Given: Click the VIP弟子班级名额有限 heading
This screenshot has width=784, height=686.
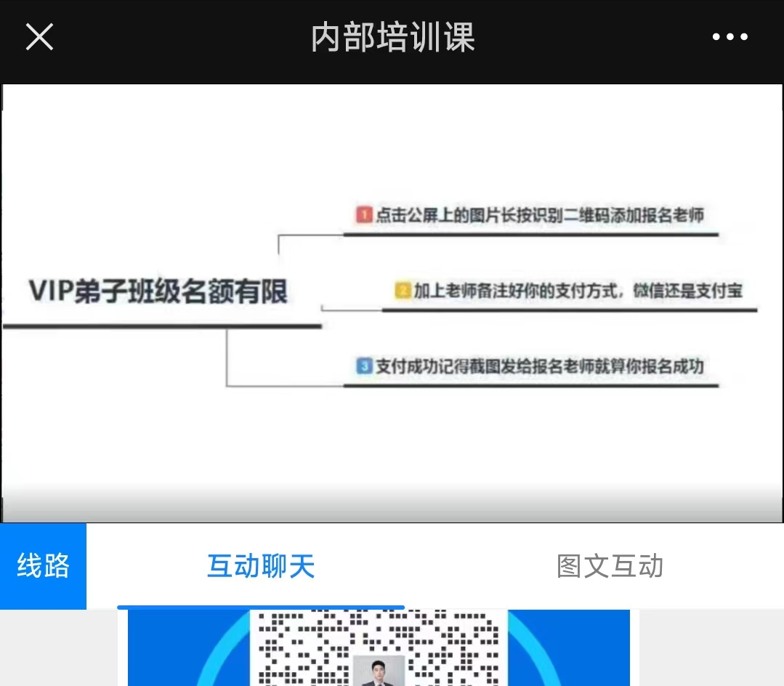Looking at the screenshot, I should coord(158,291).
